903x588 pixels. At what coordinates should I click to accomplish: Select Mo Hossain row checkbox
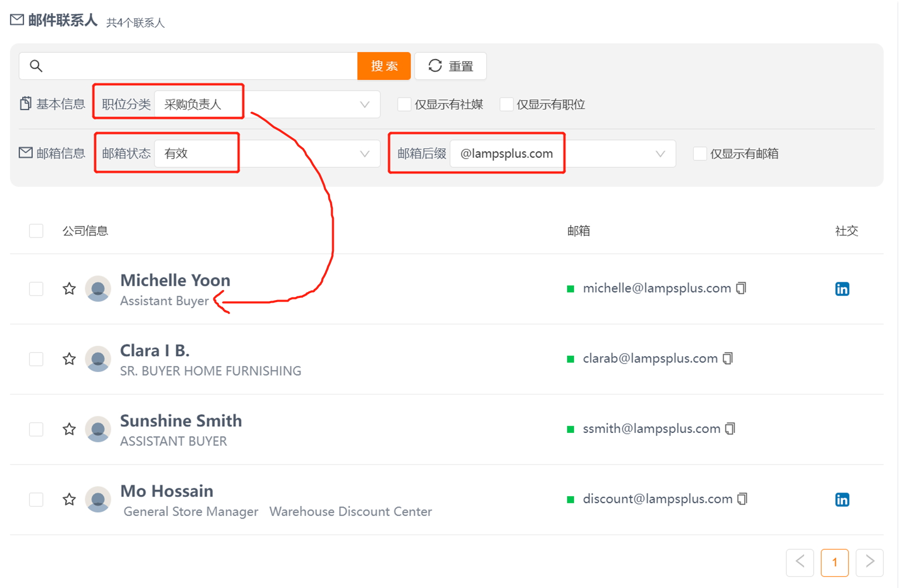(36, 499)
